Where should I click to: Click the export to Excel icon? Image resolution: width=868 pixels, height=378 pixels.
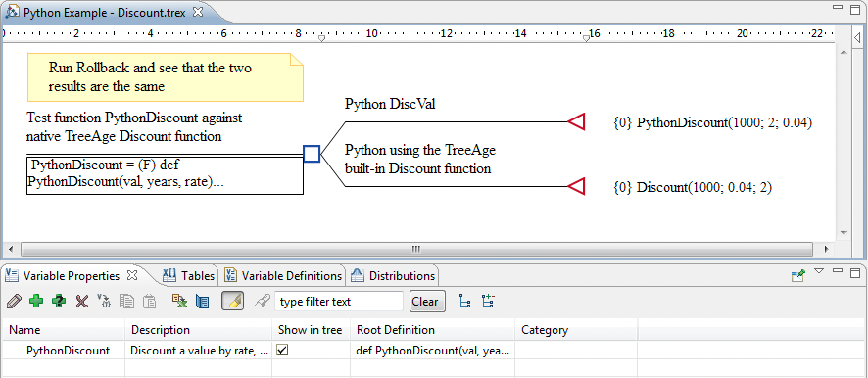pyautogui.click(x=179, y=301)
